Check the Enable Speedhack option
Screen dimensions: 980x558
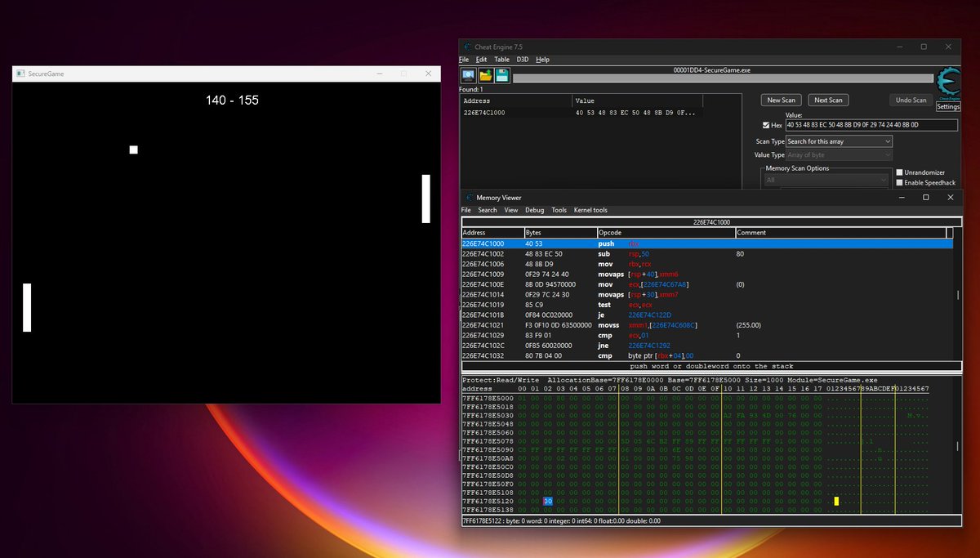[899, 182]
